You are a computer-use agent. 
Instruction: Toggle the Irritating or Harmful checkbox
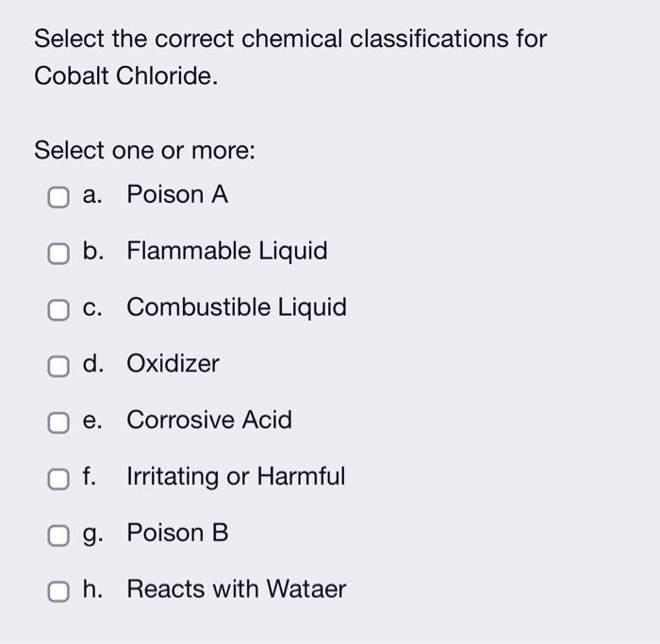click(x=58, y=479)
